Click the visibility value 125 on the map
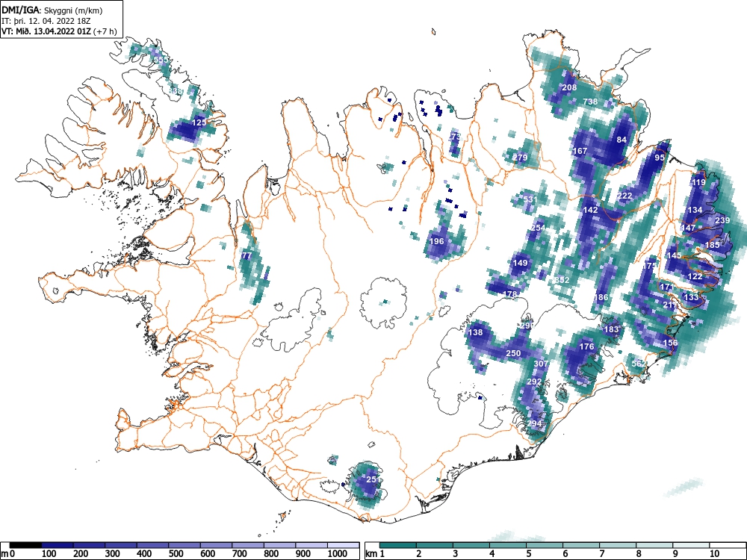Screen dimensions: 747x560 click(199, 122)
